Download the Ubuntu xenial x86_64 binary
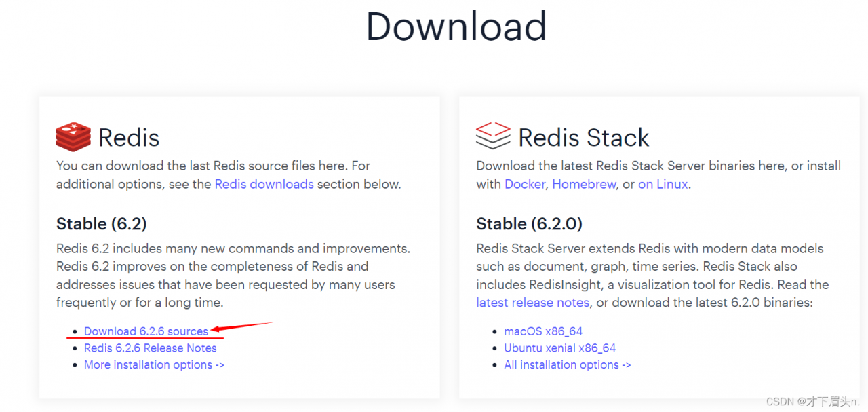Image resolution: width=868 pixels, height=412 pixels. point(560,348)
